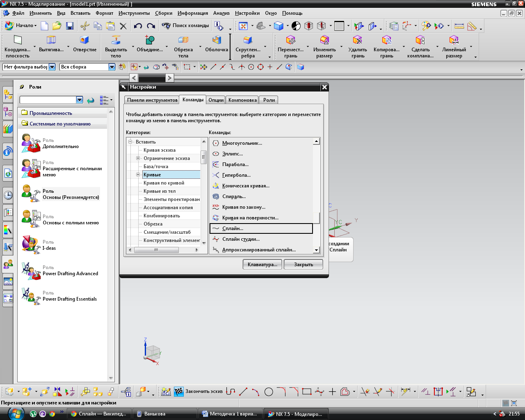525x420 pixels.
Task: Open Сплайн — Википедия taskbar window
Action: pos(99,414)
